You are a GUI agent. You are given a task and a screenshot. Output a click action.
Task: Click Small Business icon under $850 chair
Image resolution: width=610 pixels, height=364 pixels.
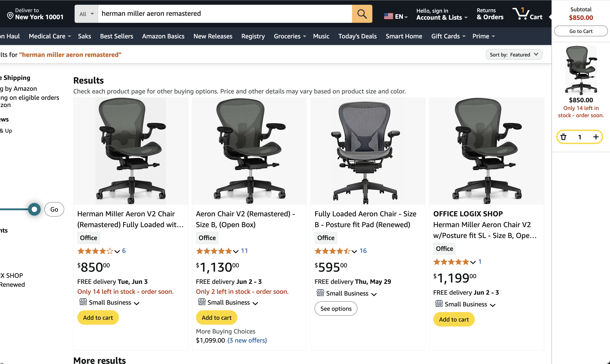tap(83, 302)
